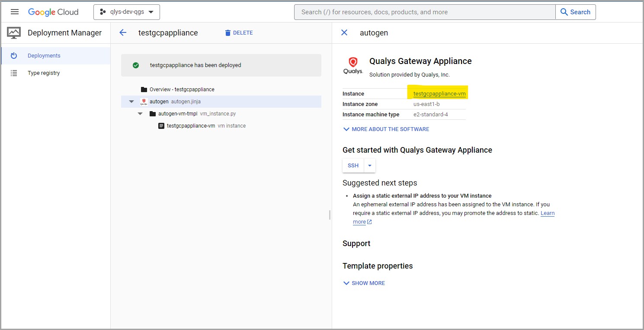Open the SSH options dropdown arrow
Viewport: 644px width, 330px height.
click(370, 166)
